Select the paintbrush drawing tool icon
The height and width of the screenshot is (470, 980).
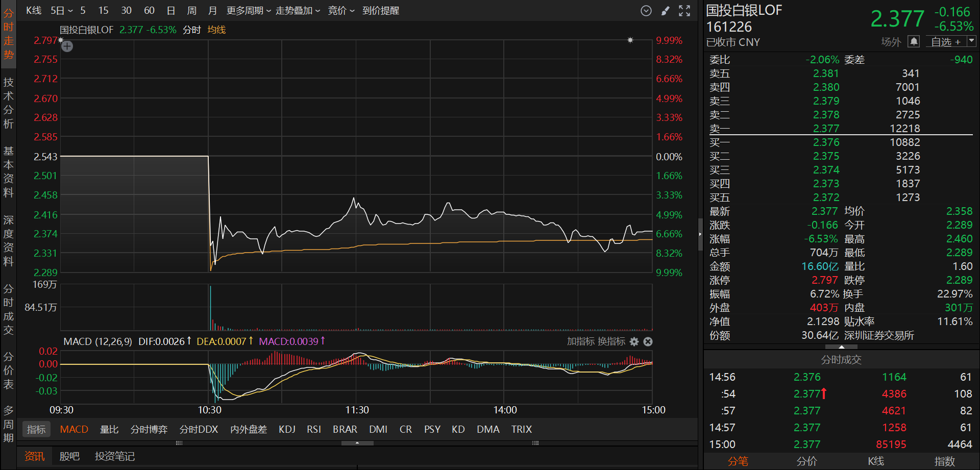[665, 11]
